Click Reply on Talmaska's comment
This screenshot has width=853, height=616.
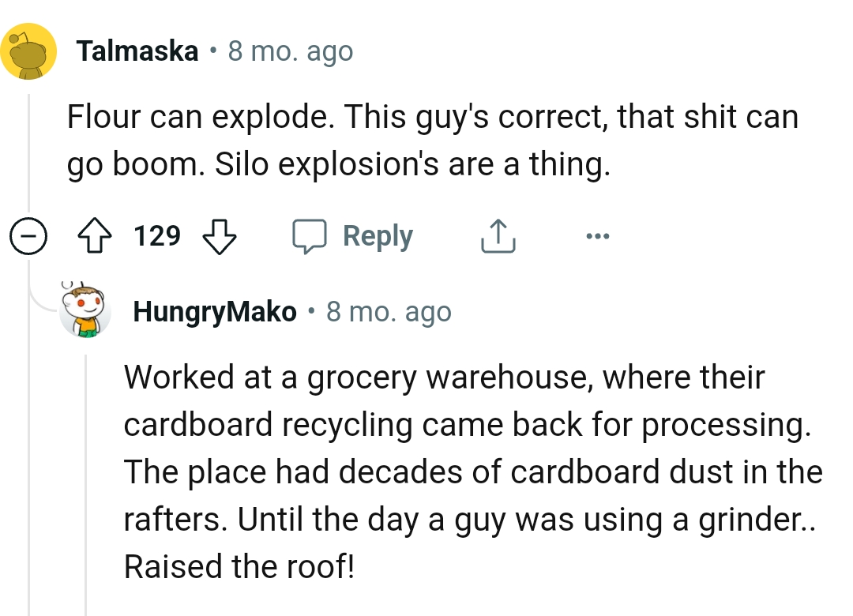tap(378, 235)
